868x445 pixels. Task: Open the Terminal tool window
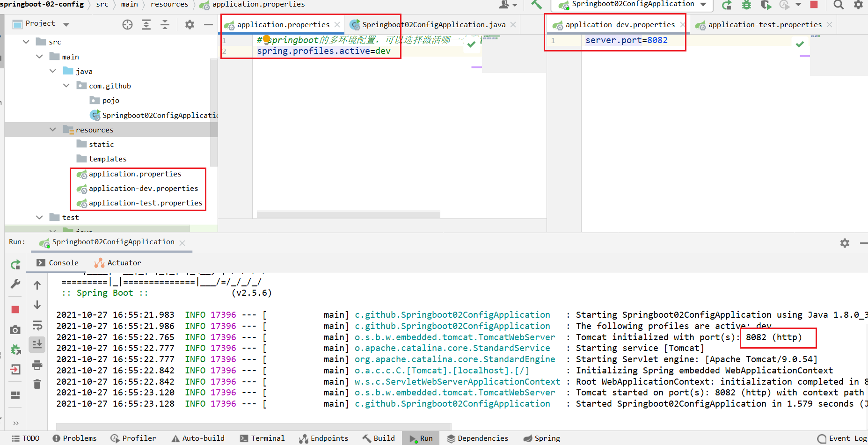coord(263,438)
